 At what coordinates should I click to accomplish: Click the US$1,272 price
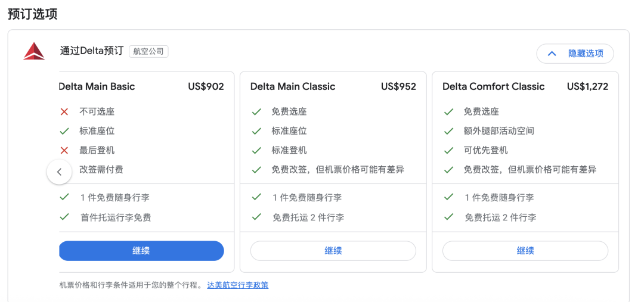(x=587, y=86)
